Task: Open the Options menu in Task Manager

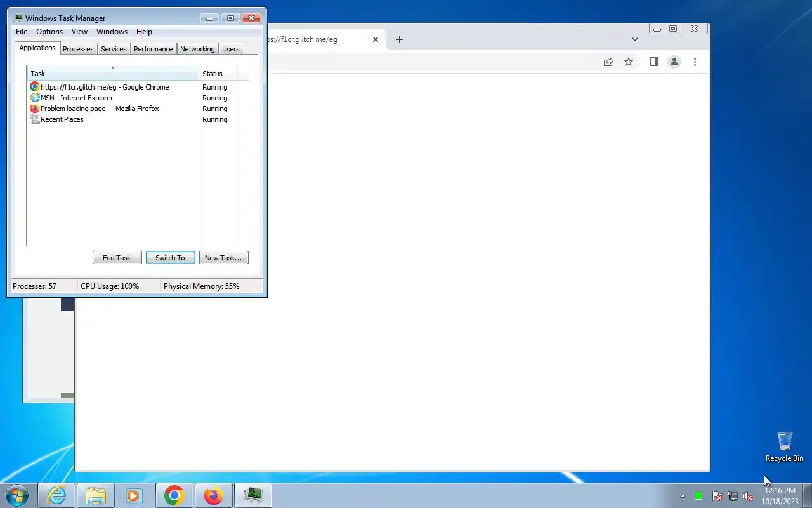Action: click(49, 32)
